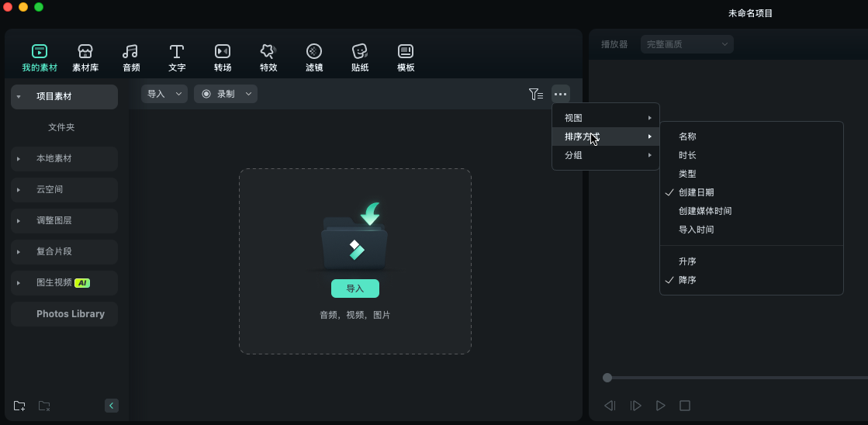Stop playback with the square button

(685, 406)
